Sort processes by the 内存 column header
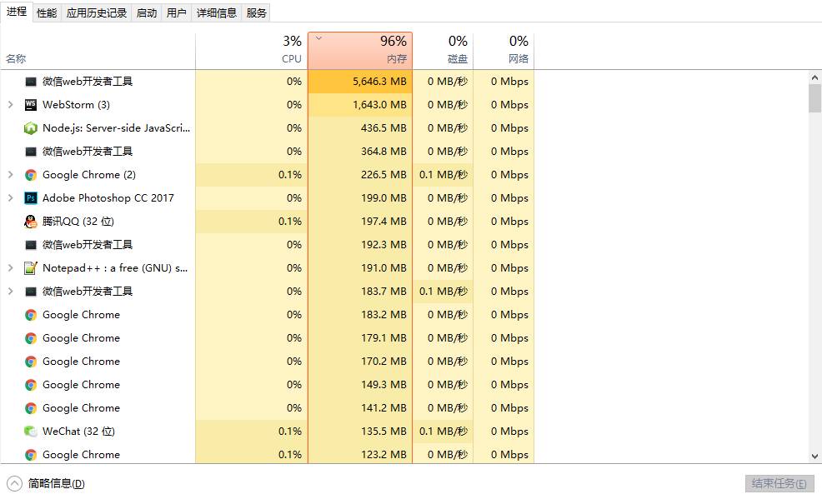 tap(360, 52)
